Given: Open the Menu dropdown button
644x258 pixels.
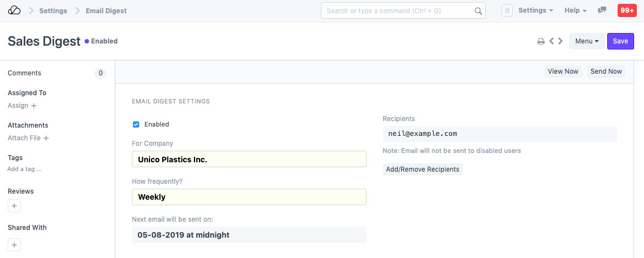Looking at the screenshot, I should coord(586,41).
